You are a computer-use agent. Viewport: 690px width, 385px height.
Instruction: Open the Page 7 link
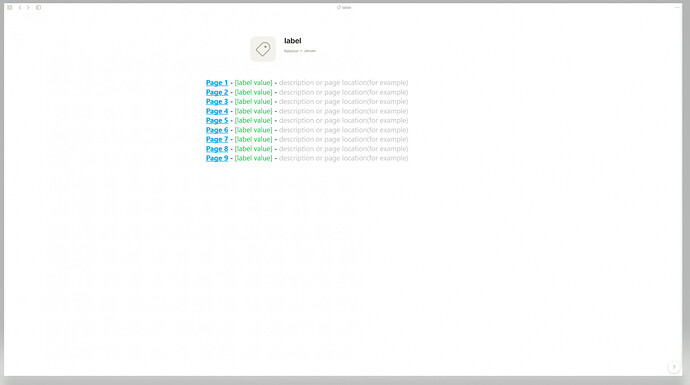(x=217, y=139)
